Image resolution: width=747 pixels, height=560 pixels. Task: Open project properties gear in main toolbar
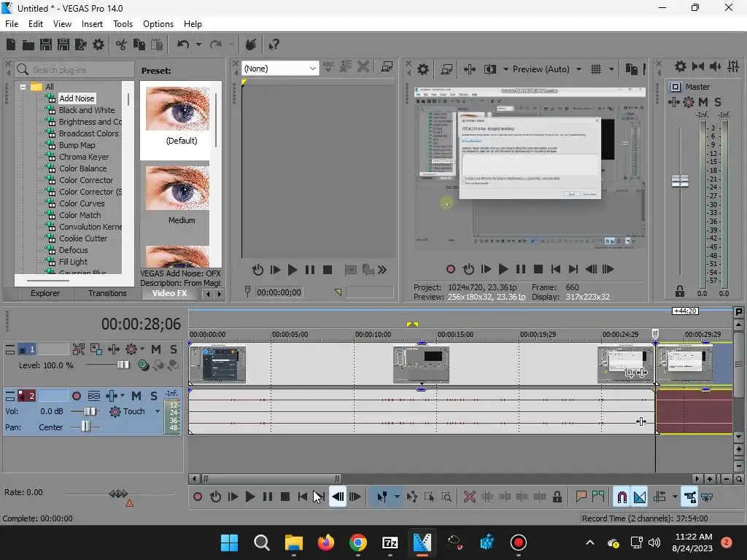98,44
